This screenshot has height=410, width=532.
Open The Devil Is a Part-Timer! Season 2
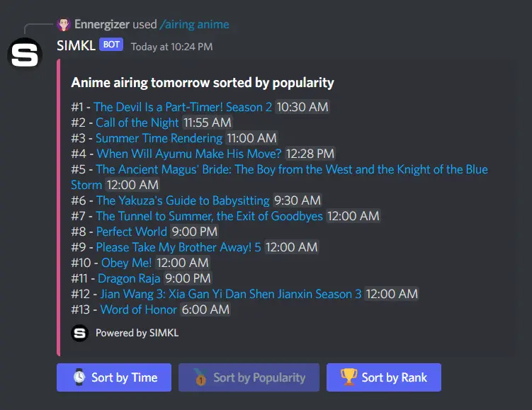pyautogui.click(x=183, y=107)
